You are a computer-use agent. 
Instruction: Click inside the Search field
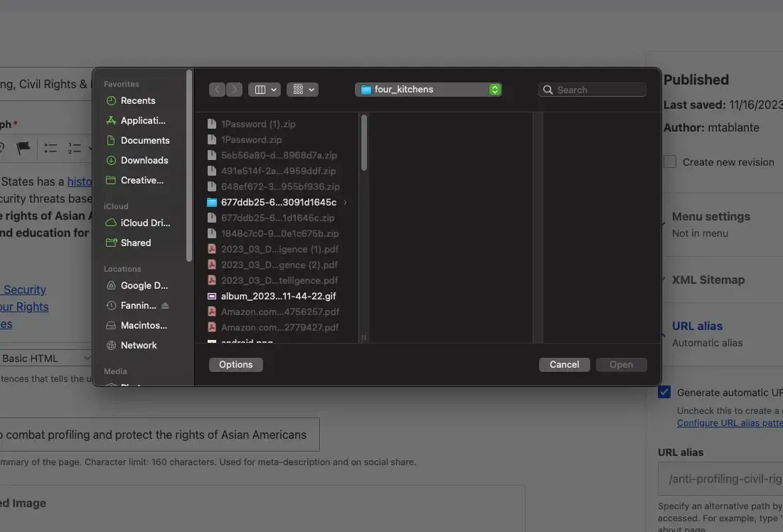coord(592,90)
